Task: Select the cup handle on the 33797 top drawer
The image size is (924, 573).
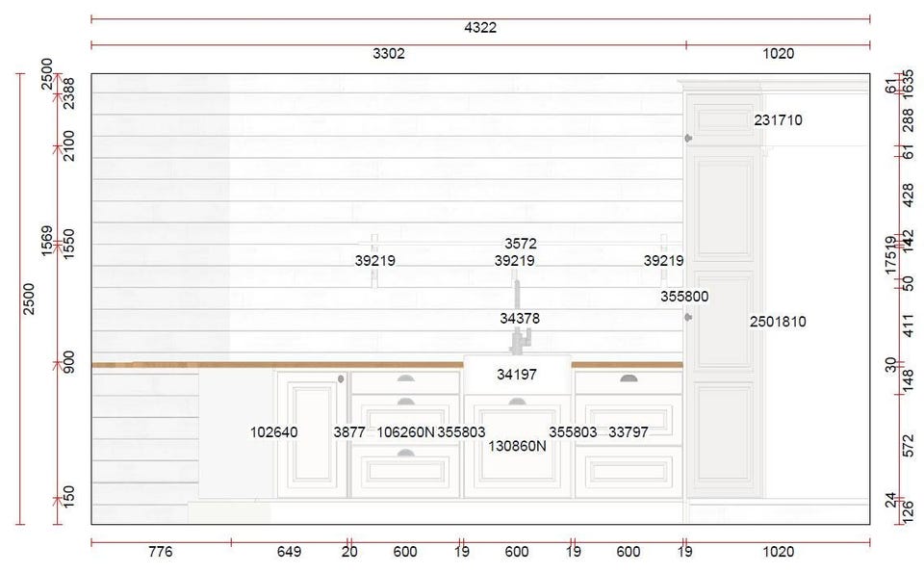Action: point(629,378)
